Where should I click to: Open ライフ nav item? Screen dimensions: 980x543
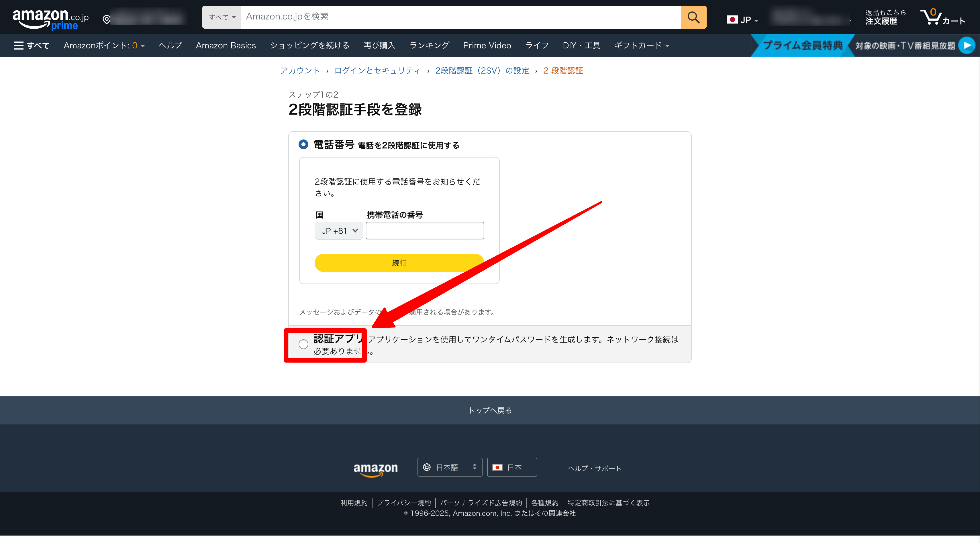(537, 46)
